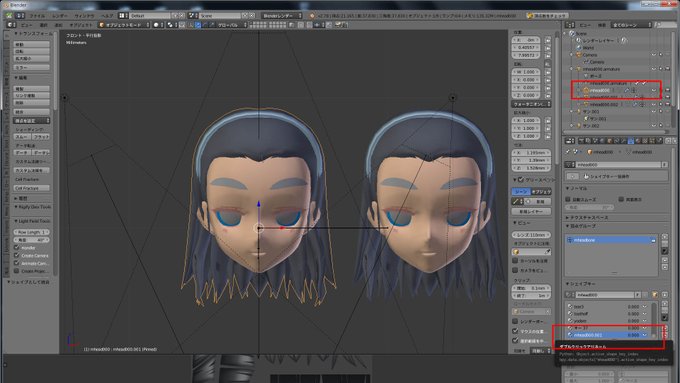Click the screen layout browse icon beside Default
The width and height of the screenshot is (680, 383).
point(123,16)
